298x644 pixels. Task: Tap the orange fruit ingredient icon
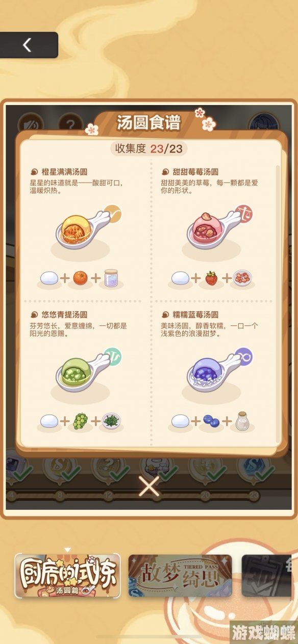80,278
